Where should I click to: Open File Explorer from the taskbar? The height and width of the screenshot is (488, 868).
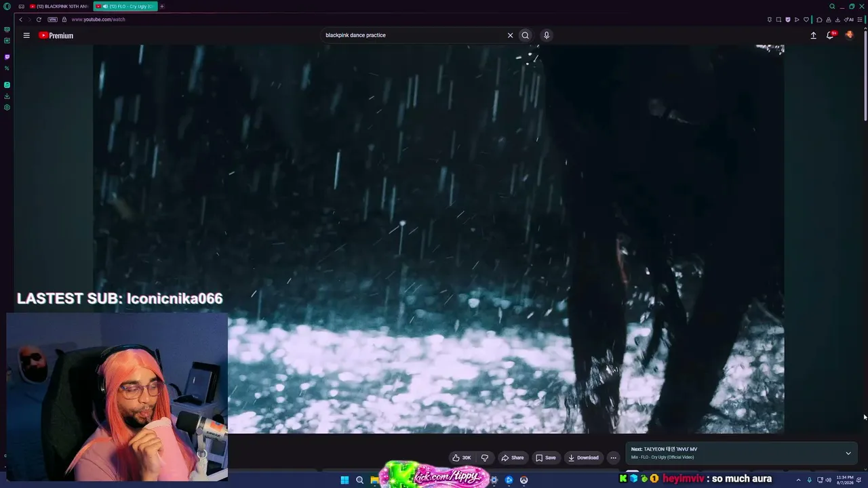374,480
